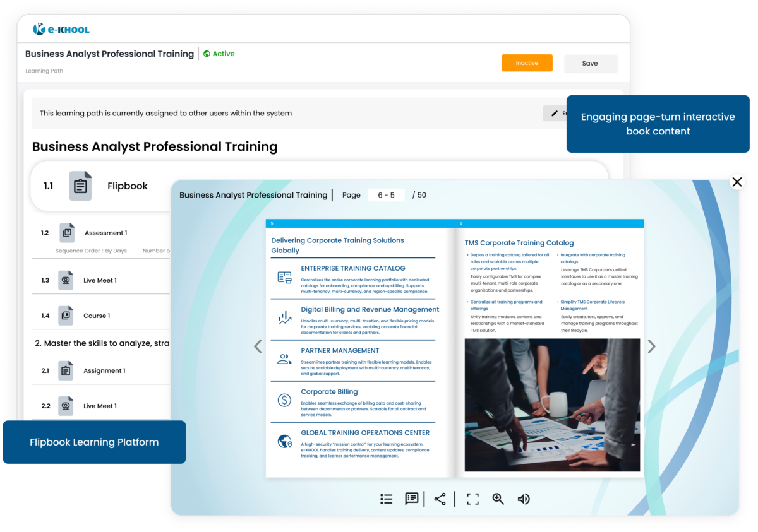Close the flipbook viewer popup
The image size is (758, 532).
(737, 182)
